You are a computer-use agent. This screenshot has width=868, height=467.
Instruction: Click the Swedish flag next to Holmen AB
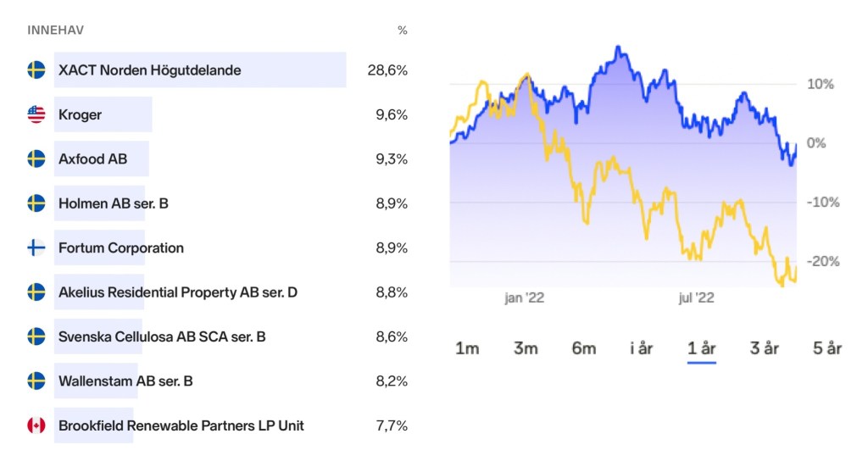[36, 203]
